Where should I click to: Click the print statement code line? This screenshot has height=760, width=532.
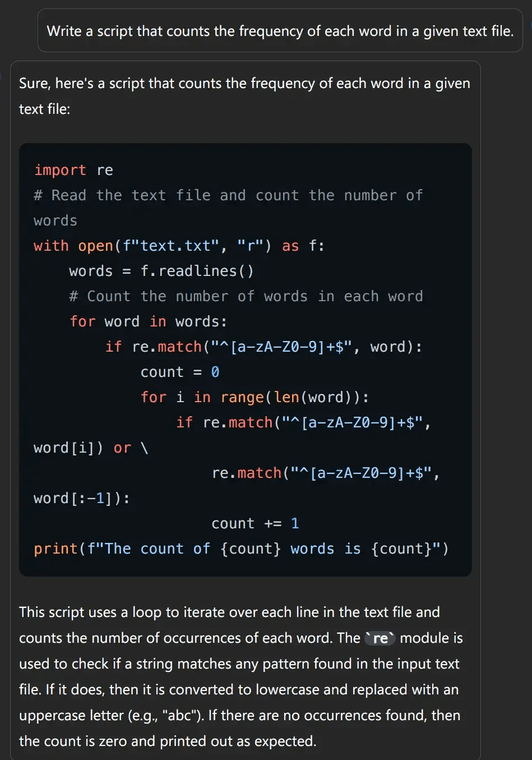coord(241,549)
